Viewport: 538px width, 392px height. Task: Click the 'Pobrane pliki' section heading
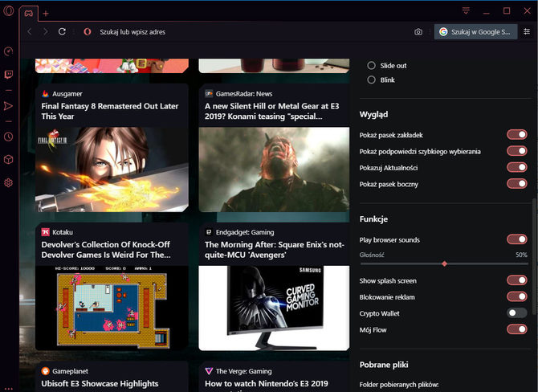tap(384, 365)
